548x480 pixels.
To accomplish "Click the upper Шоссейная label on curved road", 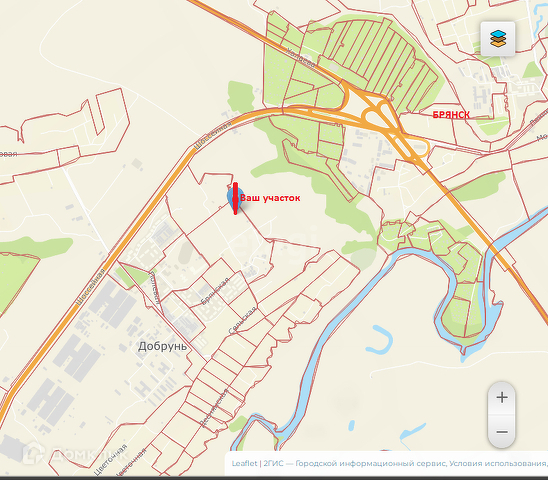I will (x=212, y=135).
